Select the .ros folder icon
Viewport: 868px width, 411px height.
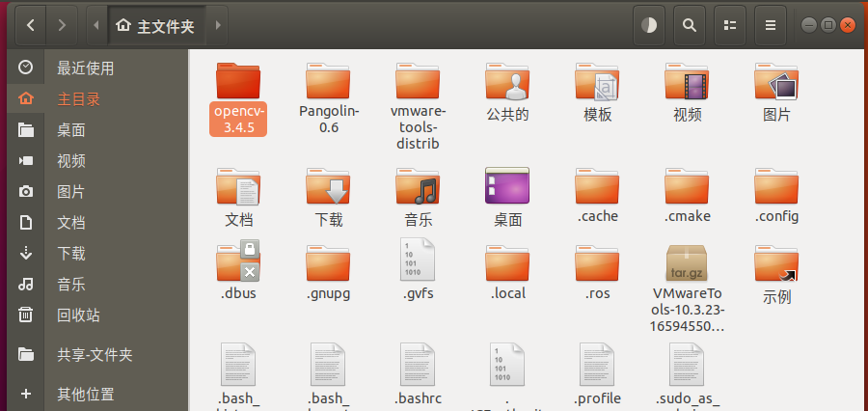point(597,263)
